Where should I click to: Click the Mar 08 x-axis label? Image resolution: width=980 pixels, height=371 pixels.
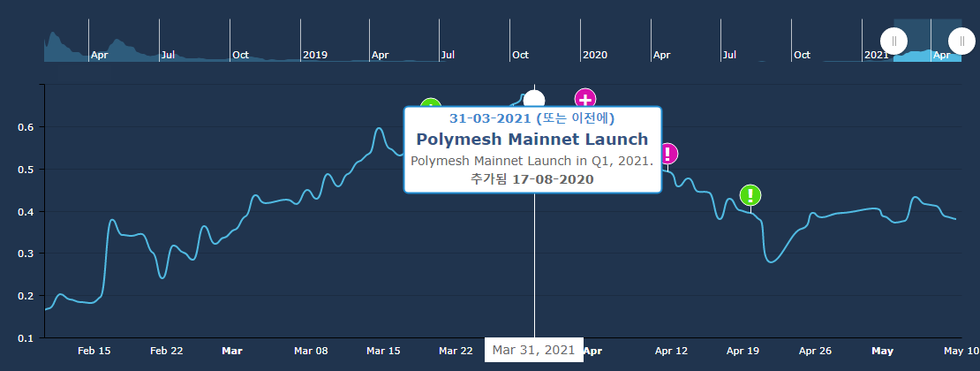312,351
